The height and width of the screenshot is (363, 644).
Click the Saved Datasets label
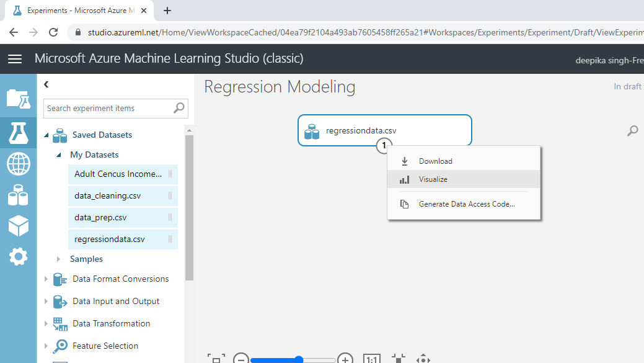tap(102, 135)
